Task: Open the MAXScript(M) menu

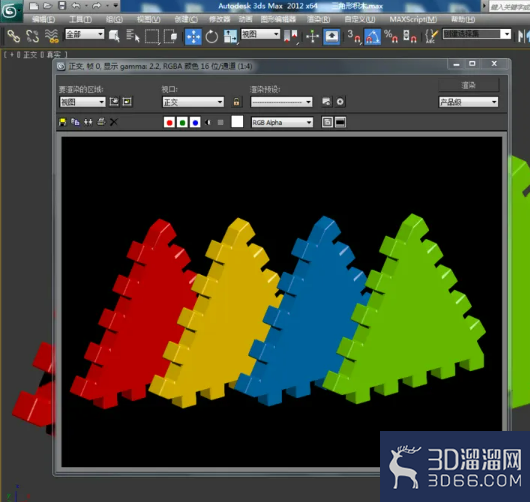Action: tap(413, 20)
